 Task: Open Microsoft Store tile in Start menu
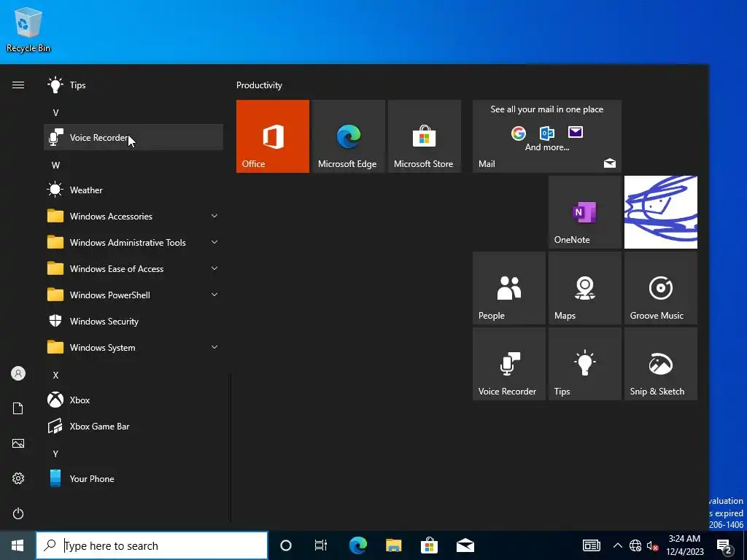pos(424,136)
